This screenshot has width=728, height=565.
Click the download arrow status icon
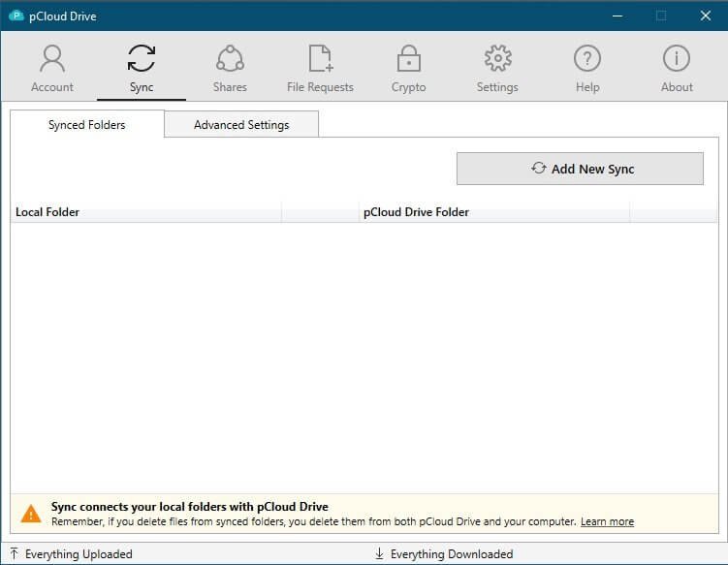coord(379,553)
